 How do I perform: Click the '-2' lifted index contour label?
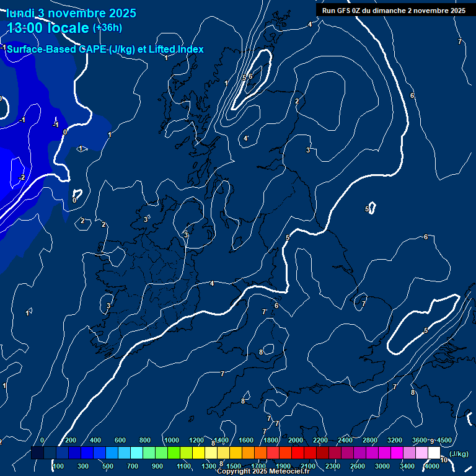(22, 178)
